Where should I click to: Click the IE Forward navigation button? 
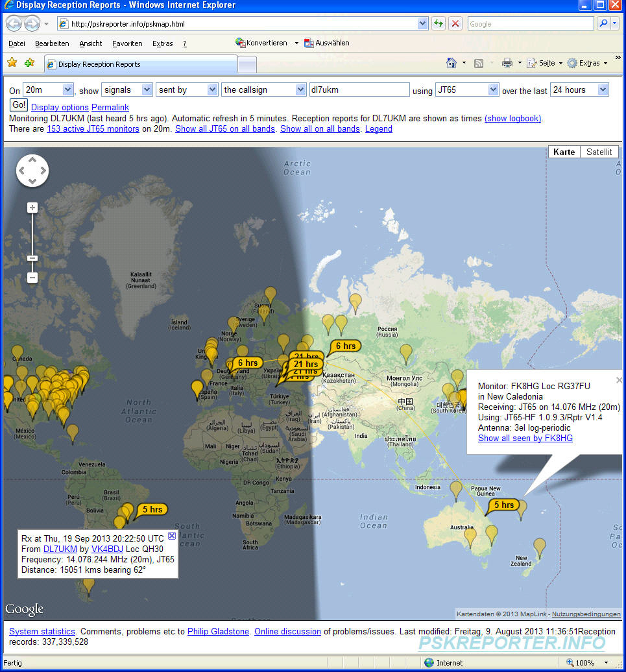(32, 23)
